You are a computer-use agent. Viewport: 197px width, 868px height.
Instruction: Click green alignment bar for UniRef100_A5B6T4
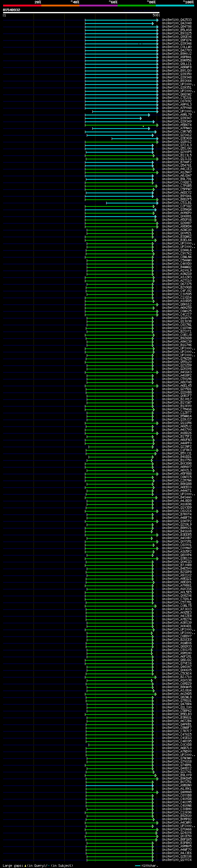coord(122,125)
